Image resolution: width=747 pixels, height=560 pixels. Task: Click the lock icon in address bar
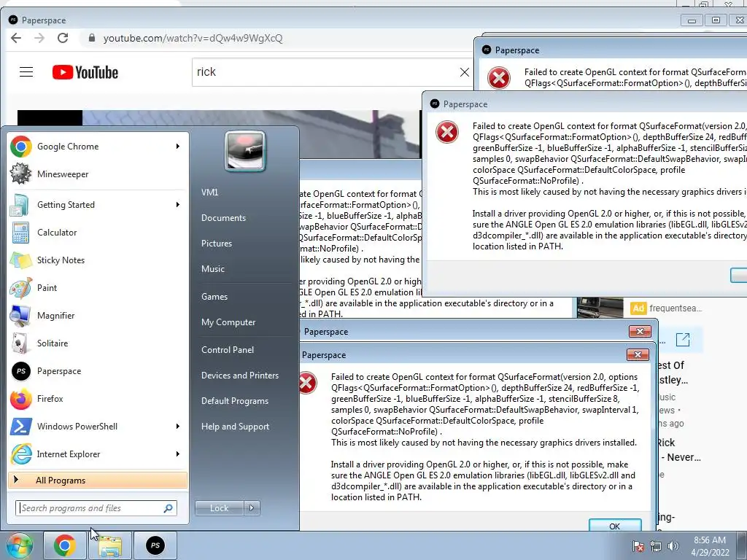click(x=91, y=38)
